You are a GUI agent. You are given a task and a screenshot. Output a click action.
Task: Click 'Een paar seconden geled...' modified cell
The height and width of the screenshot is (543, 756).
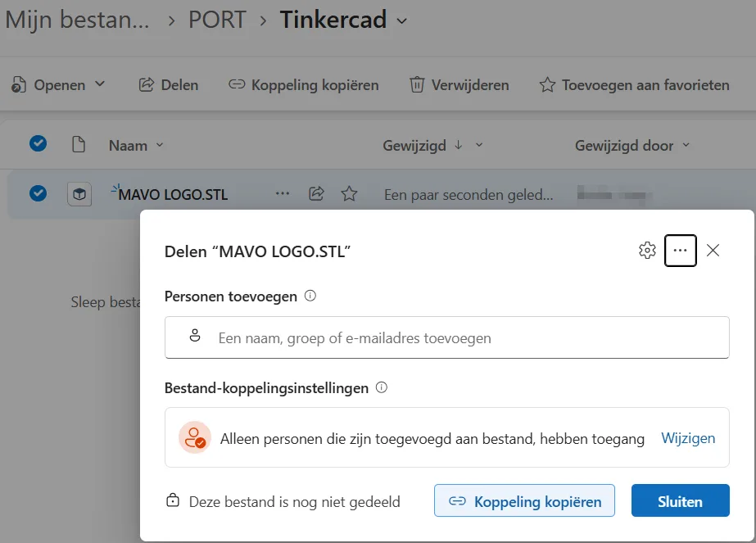click(x=469, y=194)
